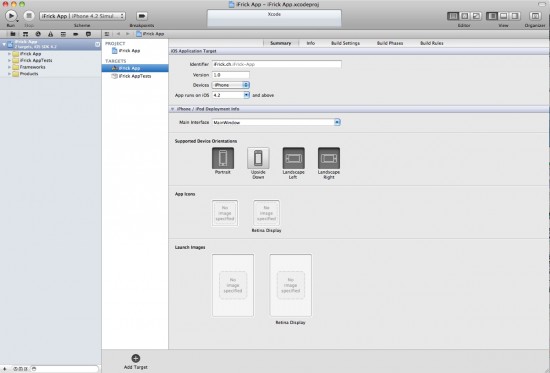Screen dimensions: 550x373
Task: Click into the Identifier text field
Action: [277, 64]
